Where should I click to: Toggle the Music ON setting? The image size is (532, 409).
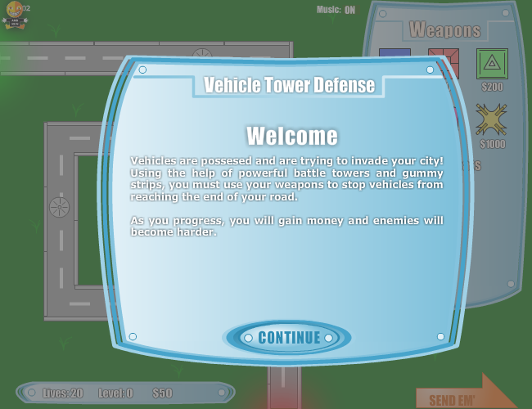(349, 10)
